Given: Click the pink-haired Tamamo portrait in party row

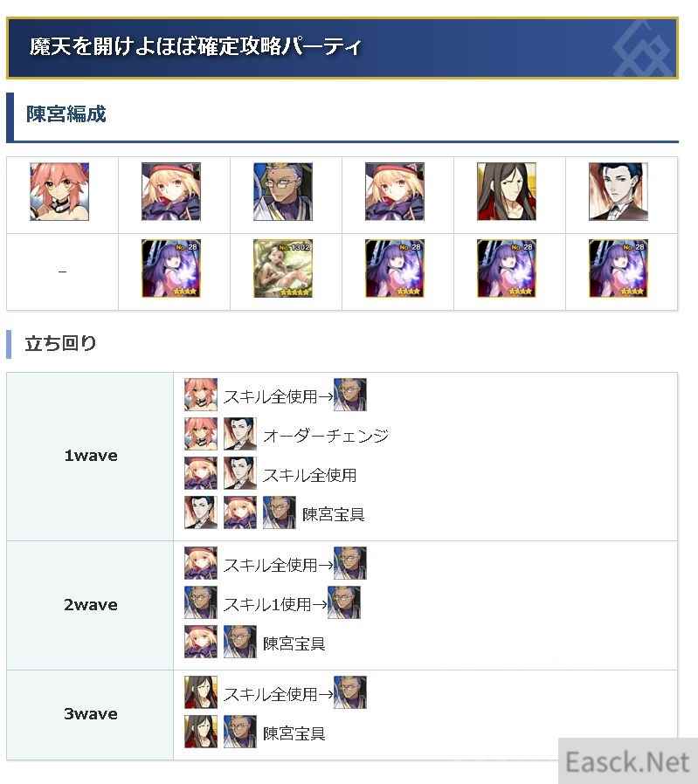Looking at the screenshot, I should (x=59, y=191).
